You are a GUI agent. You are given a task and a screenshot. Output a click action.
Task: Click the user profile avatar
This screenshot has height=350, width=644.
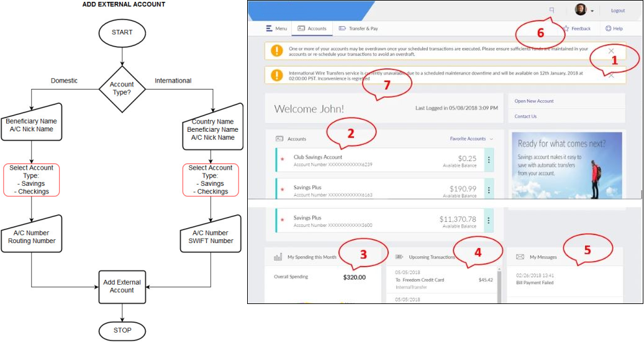(x=580, y=9)
